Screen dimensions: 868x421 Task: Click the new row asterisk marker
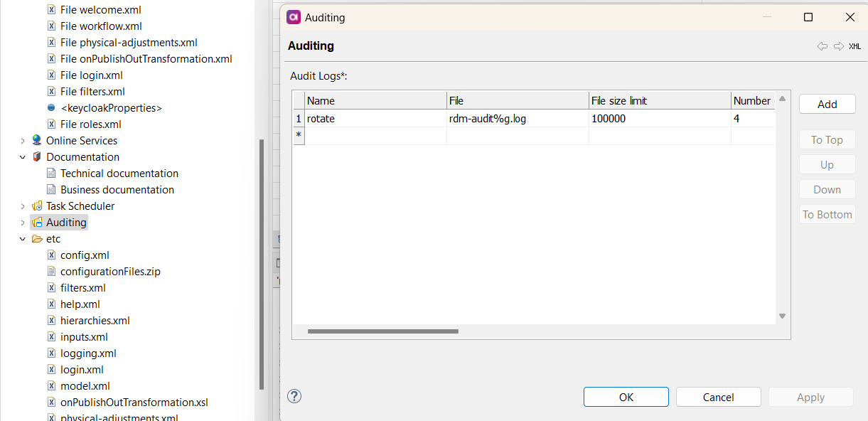(x=299, y=135)
